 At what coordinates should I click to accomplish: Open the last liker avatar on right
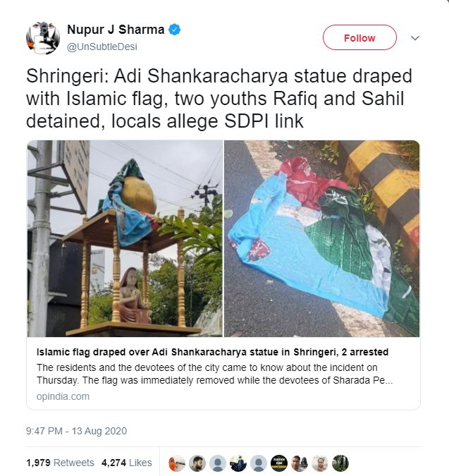pos(340,463)
